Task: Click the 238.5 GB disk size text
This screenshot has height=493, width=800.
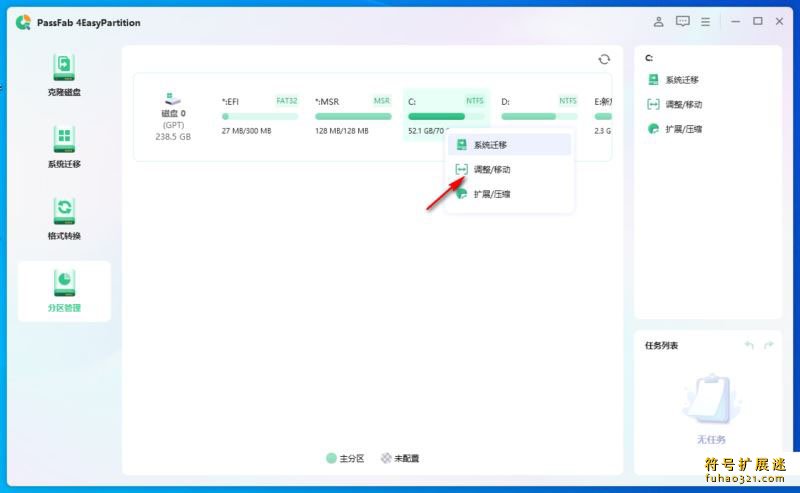Action: pos(173,137)
